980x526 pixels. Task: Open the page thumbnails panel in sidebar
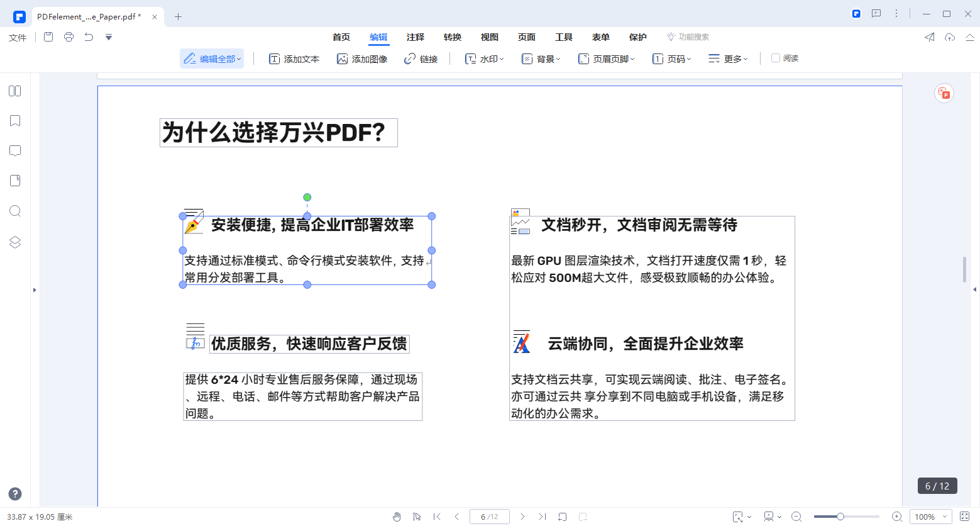(14, 91)
